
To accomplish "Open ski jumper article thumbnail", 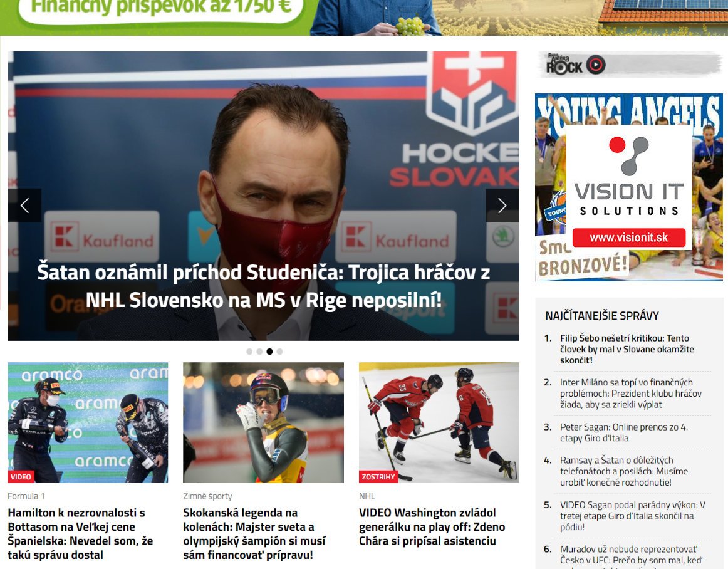I will (263, 423).
